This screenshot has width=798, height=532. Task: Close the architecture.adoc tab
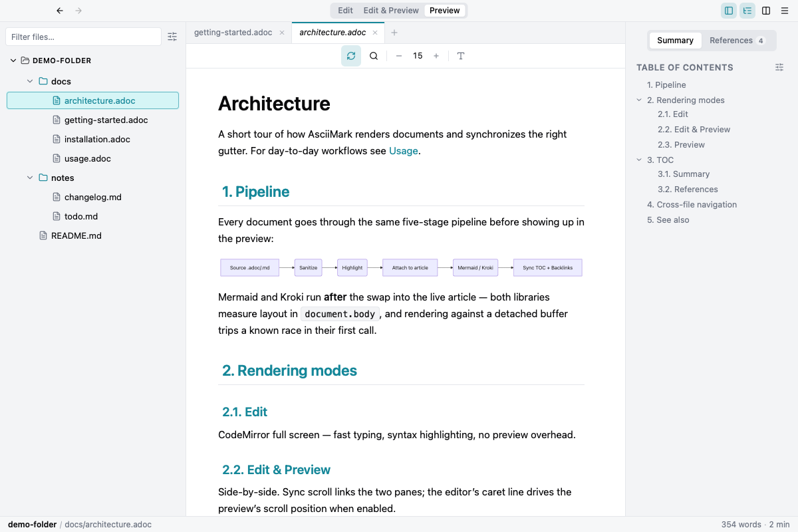375,33
